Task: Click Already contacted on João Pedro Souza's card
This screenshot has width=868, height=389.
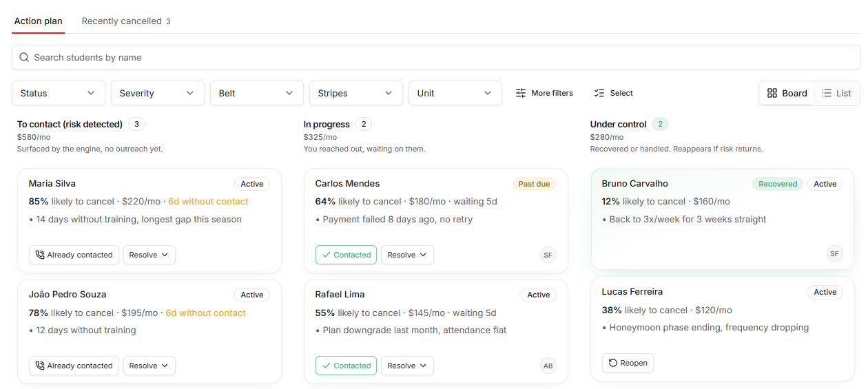Action: [x=74, y=366]
